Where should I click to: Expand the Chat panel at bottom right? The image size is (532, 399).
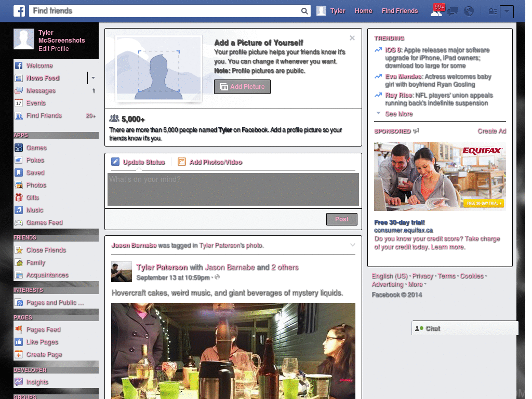coord(433,328)
